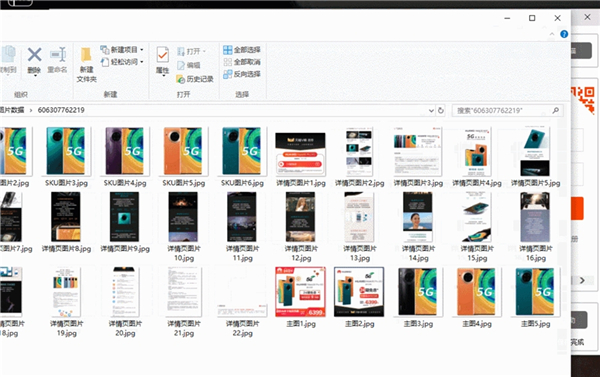Click Select all (全部选择)

click(x=242, y=50)
